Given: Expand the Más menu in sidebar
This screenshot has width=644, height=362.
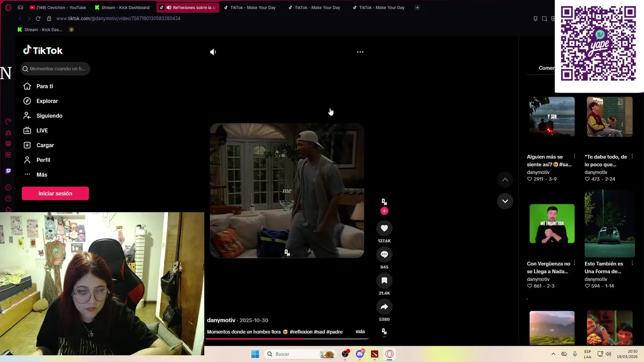Looking at the screenshot, I should pos(36,174).
